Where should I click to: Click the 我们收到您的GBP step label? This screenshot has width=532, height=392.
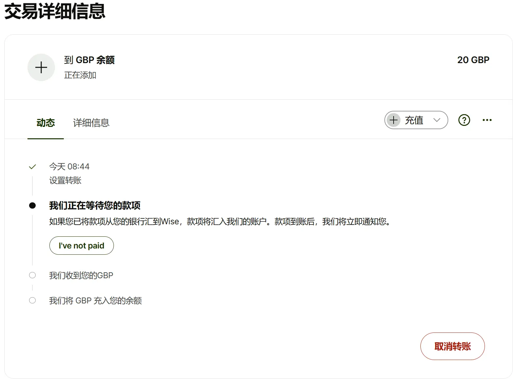click(x=81, y=276)
